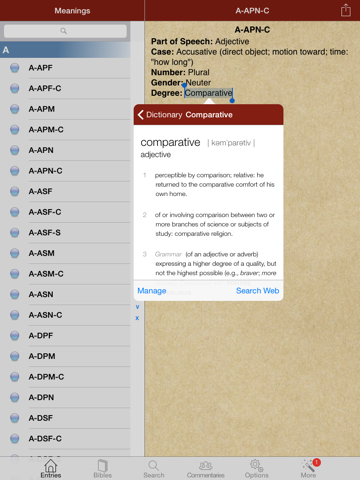Tap the share icon in the header

[346, 10]
